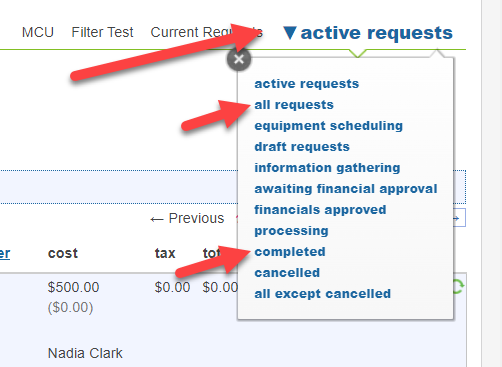
Task: Open the active requests filter header
Action: 368,33
